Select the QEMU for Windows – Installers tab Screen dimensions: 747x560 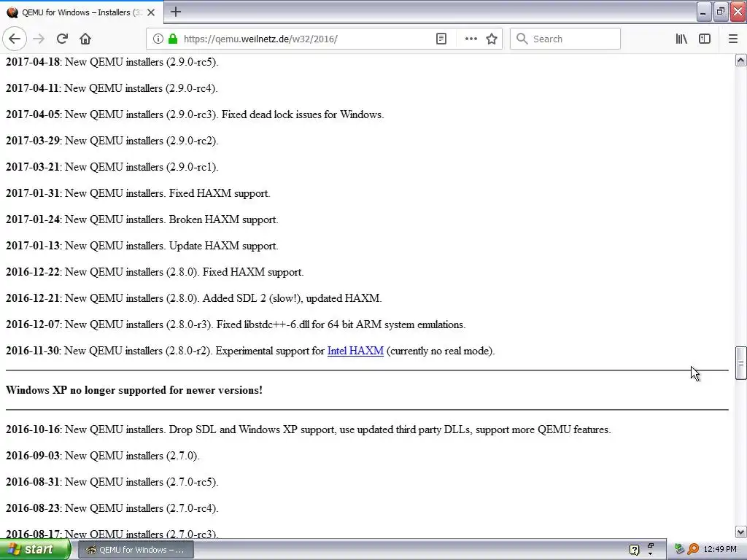click(x=81, y=12)
